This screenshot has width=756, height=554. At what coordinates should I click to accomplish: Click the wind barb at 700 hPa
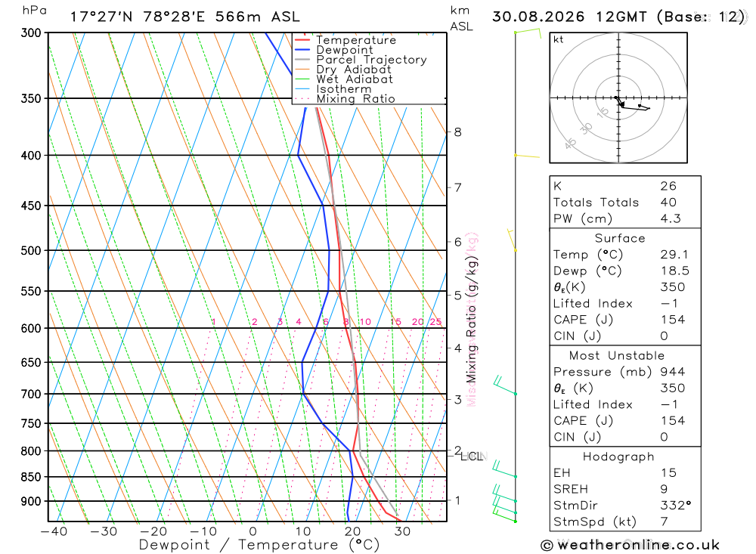pyautogui.click(x=505, y=385)
